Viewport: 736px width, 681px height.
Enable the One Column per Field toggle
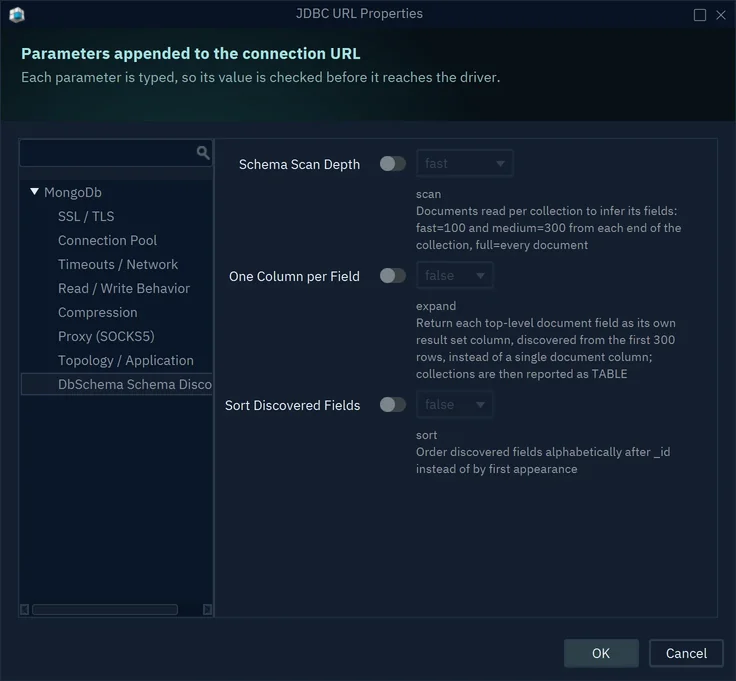click(393, 275)
